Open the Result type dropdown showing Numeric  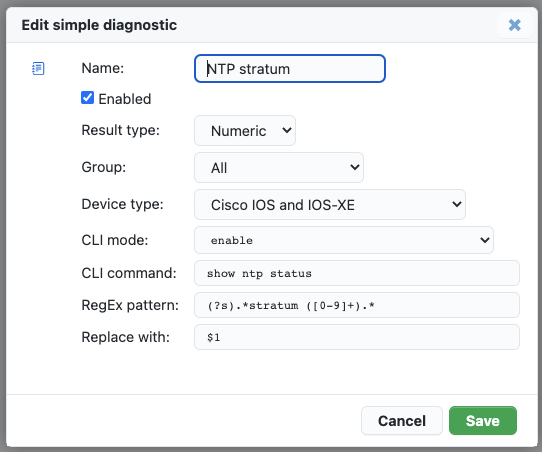pos(245,131)
